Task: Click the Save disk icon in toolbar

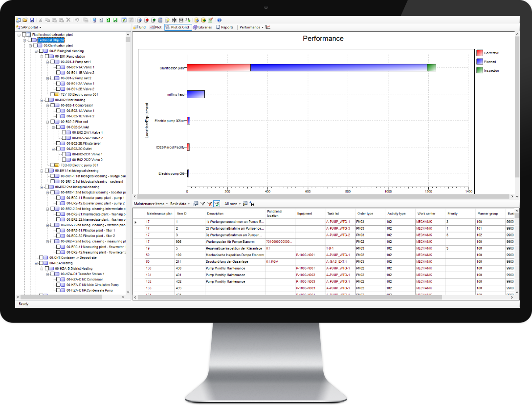Action: (32, 20)
